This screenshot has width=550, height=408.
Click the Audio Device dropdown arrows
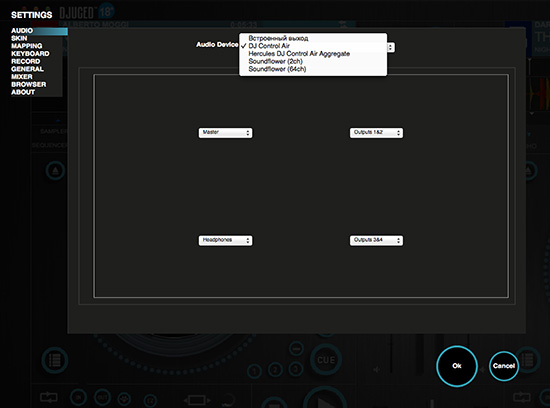click(391, 47)
